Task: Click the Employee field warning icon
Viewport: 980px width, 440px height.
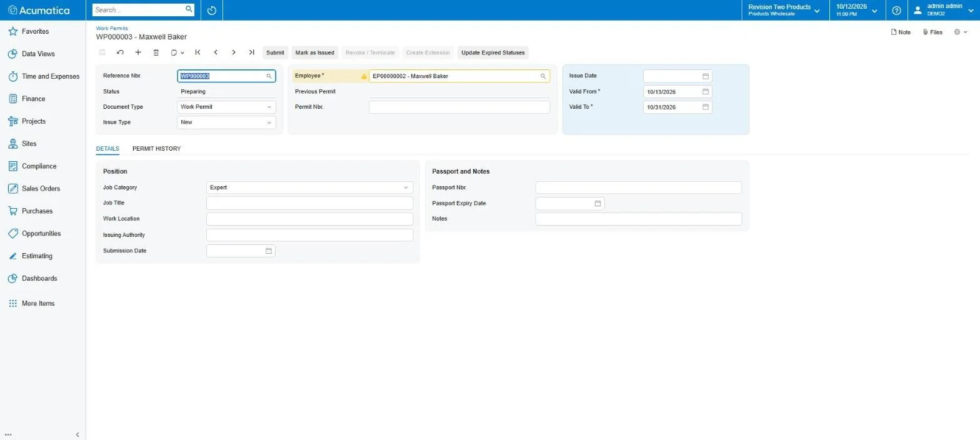Action: click(364, 76)
